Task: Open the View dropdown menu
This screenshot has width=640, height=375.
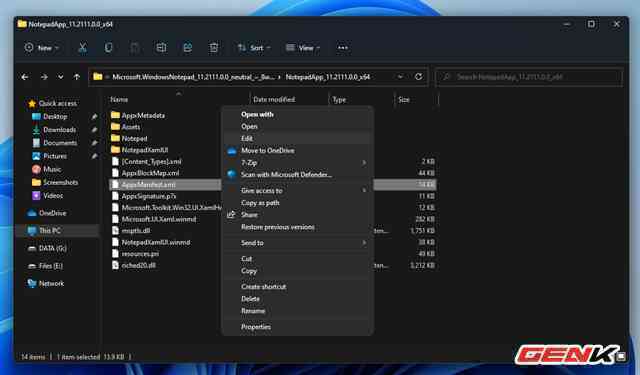Action: (303, 48)
